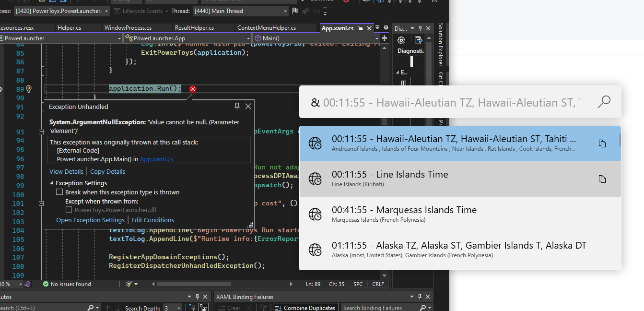
Task: Click the lightbulb quick actions icon on line 89
Action: tap(28, 89)
